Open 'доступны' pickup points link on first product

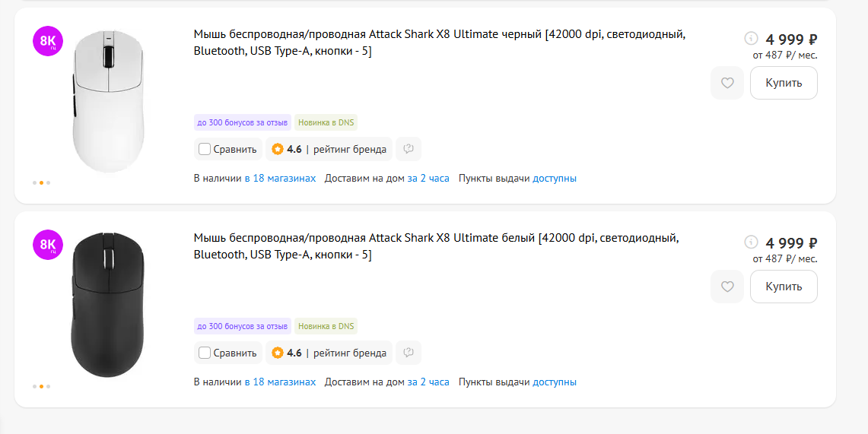tap(554, 179)
